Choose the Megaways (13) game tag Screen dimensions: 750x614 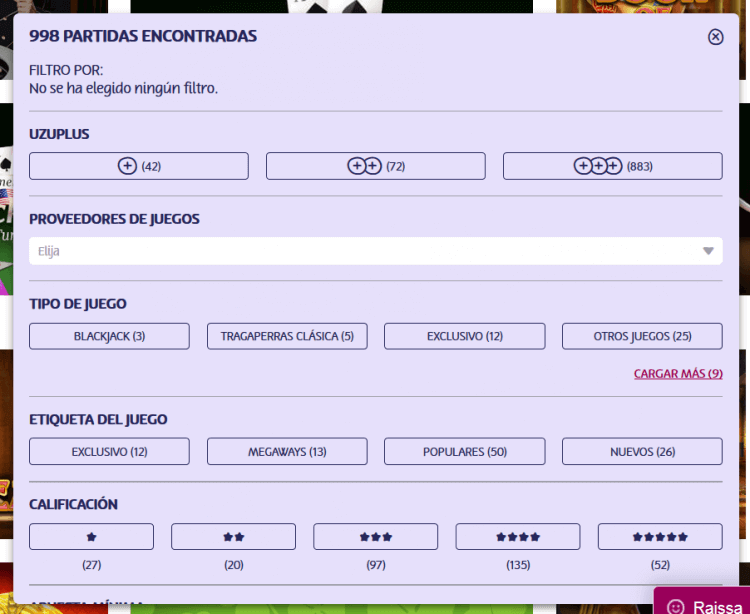[x=287, y=452]
